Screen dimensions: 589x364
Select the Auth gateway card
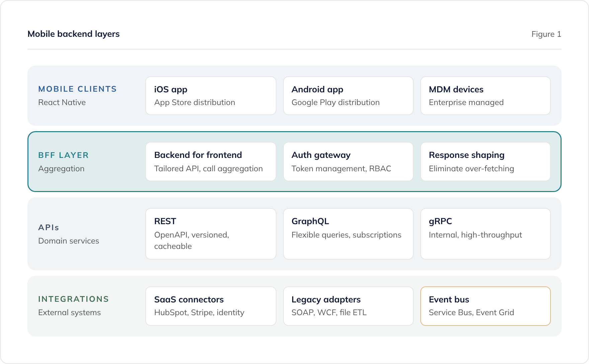[x=348, y=162]
